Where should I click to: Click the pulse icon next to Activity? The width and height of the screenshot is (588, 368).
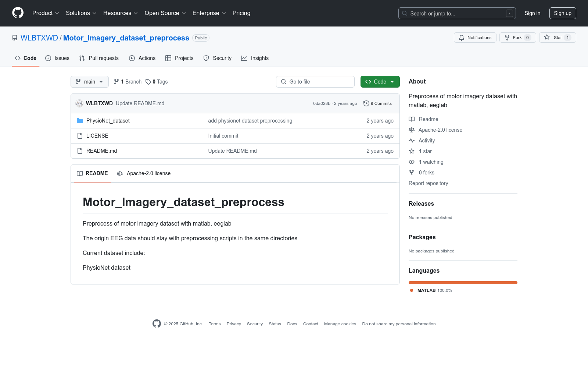click(x=412, y=141)
